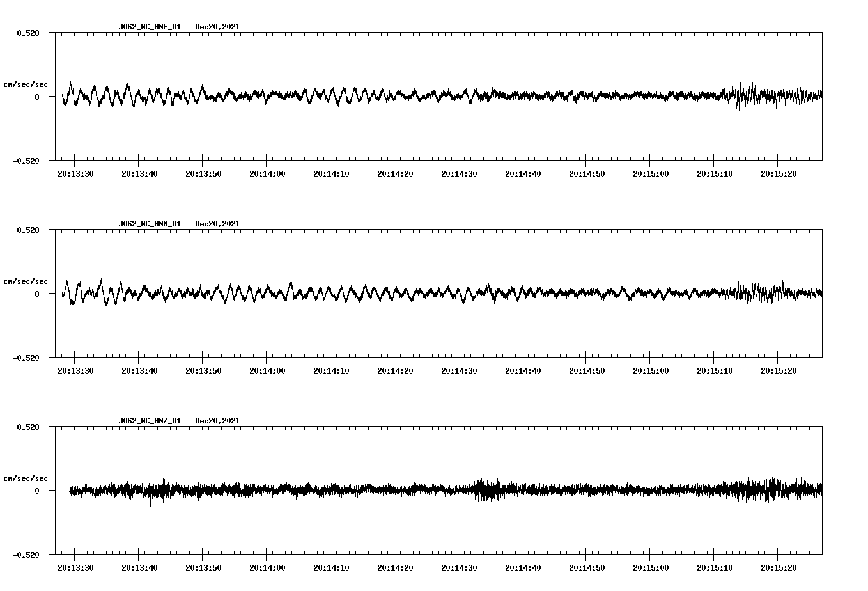Viewport: 868px width, 591px height.
Task: Click the 20:14:40 time label under HNE plot
Action: click(523, 173)
